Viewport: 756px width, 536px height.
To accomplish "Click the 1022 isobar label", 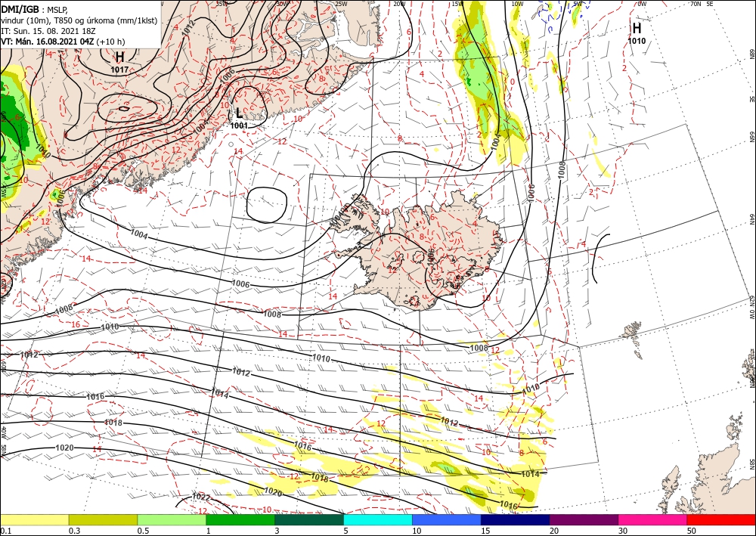I will 201,497.
